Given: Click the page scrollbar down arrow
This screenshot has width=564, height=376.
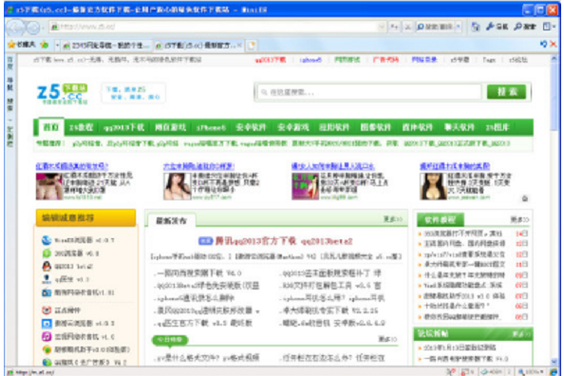Looking at the screenshot, I should (554, 362).
